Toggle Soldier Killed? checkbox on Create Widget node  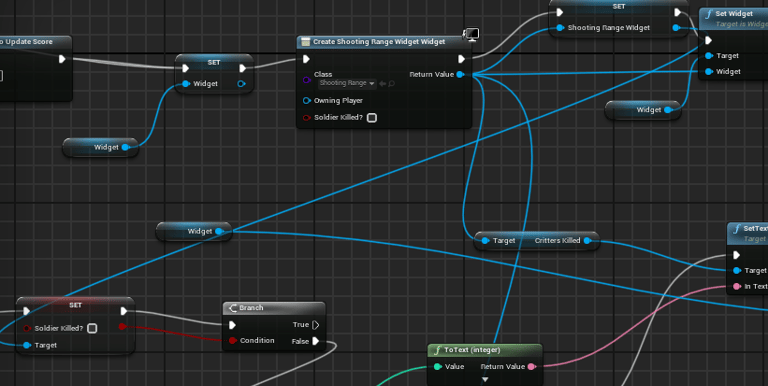tap(372, 118)
